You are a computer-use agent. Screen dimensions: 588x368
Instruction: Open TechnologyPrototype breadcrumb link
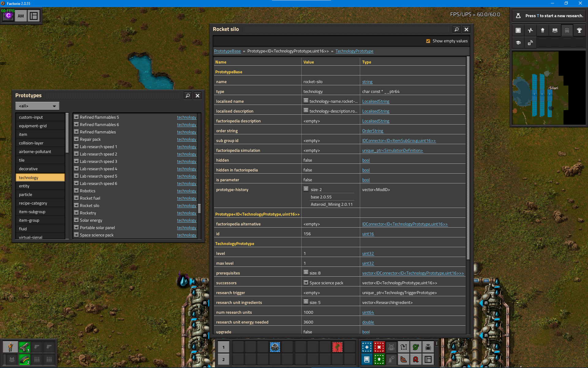pyautogui.click(x=354, y=51)
